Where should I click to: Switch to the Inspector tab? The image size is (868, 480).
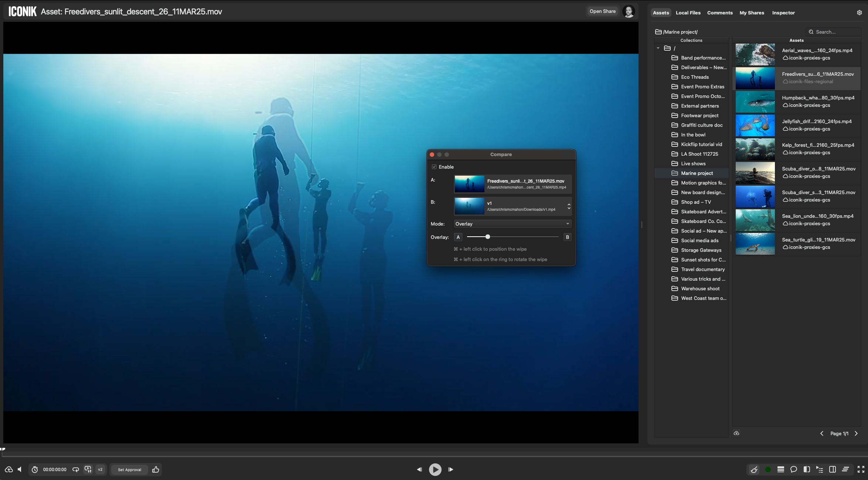click(x=783, y=13)
